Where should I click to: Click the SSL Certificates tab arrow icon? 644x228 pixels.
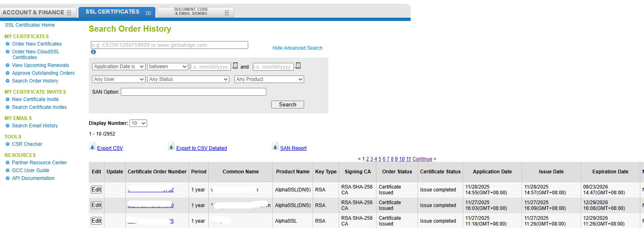(148, 13)
